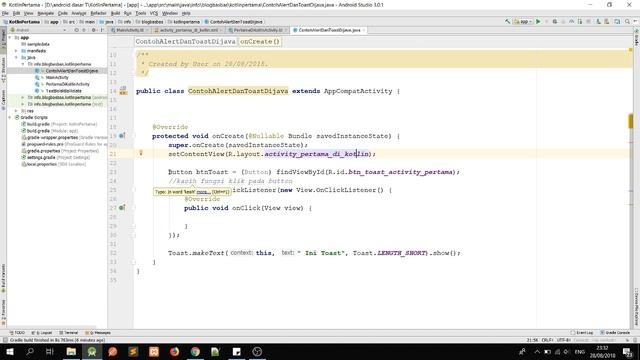640x360 pixels.
Task: Open the Tools menu
Action: (x=140, y=13)
